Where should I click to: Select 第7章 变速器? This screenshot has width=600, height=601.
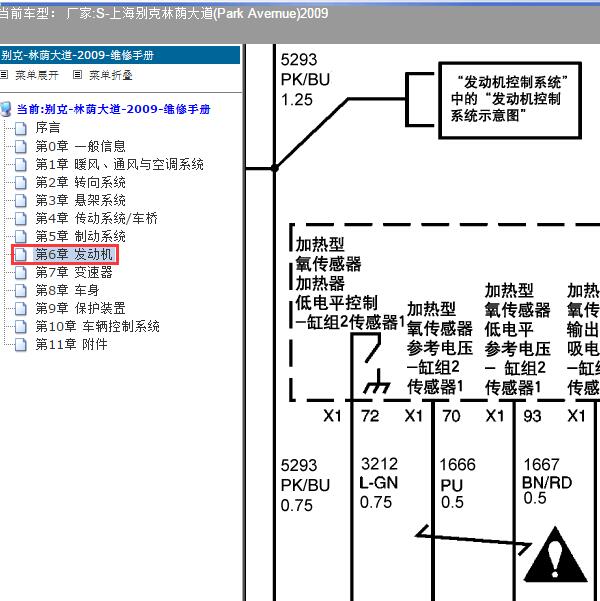click(x=74, y=272)
